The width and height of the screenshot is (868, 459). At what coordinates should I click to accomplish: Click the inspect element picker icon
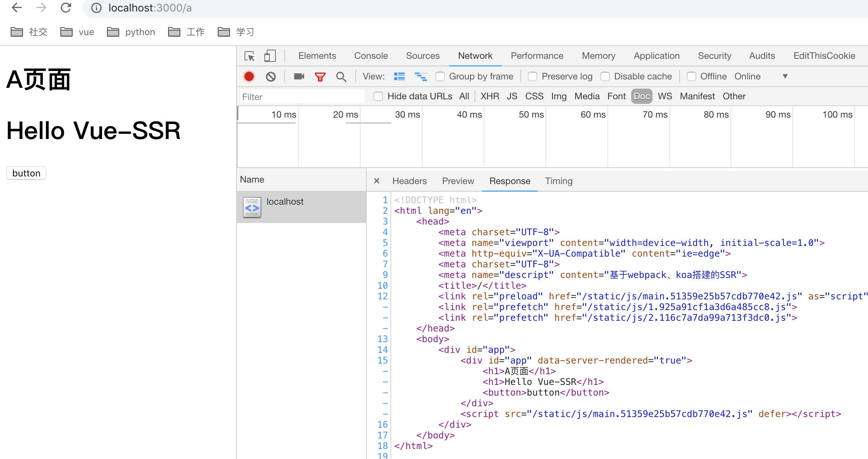(249, 56)
